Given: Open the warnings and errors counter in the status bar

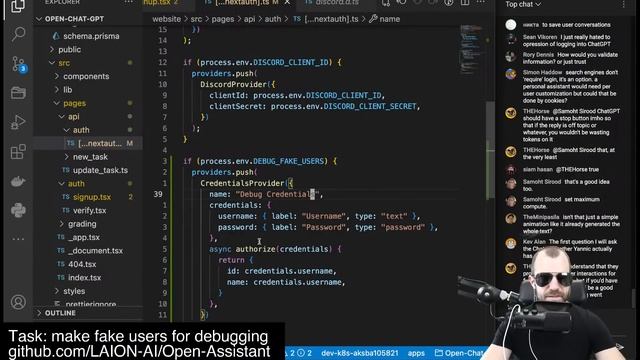Looking at the screenshot, I should tap(297, 353).
